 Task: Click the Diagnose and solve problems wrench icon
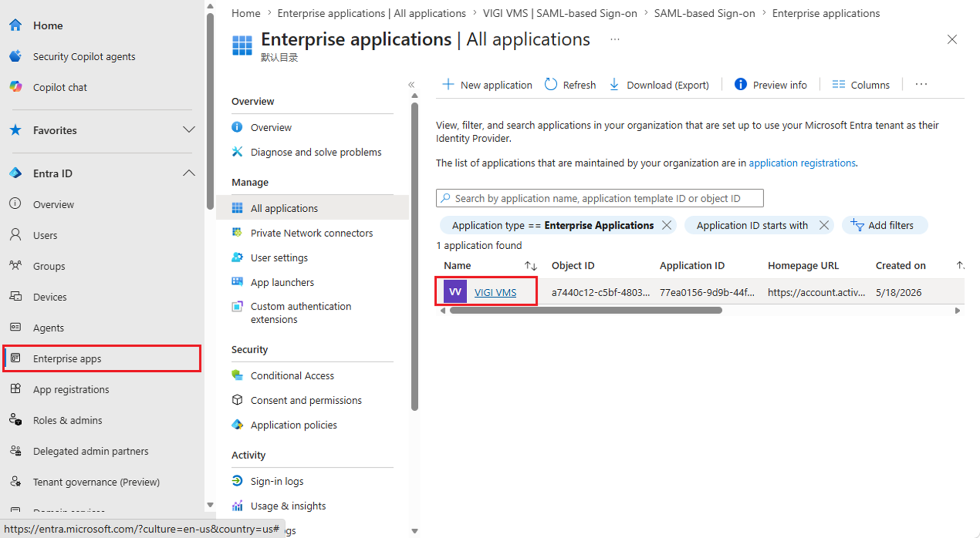point(237,152)
